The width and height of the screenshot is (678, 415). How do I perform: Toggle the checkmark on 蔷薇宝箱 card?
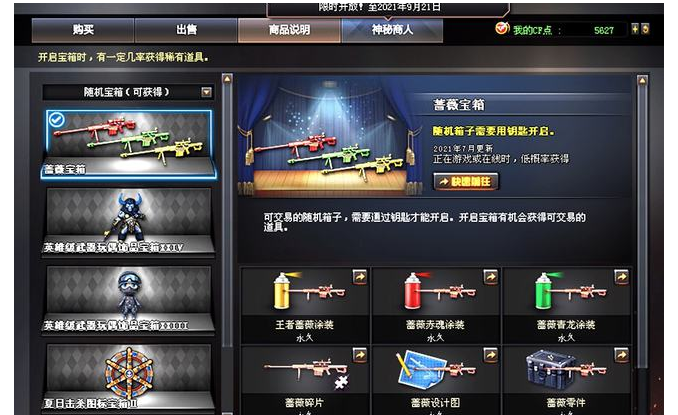point(57,120)
